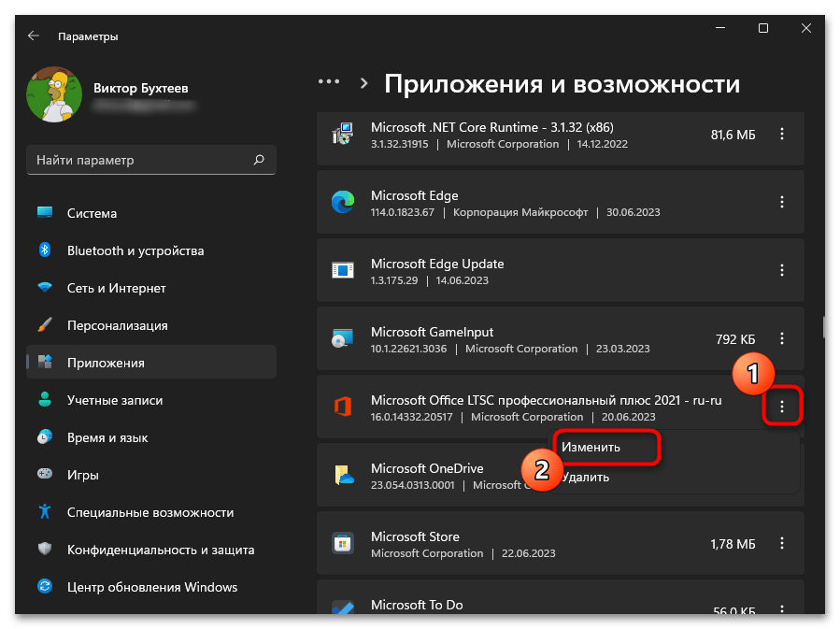Viewport: 840px width, 629px height.
Task: Maximize the Параметры window
Action: tap(763, 28)
